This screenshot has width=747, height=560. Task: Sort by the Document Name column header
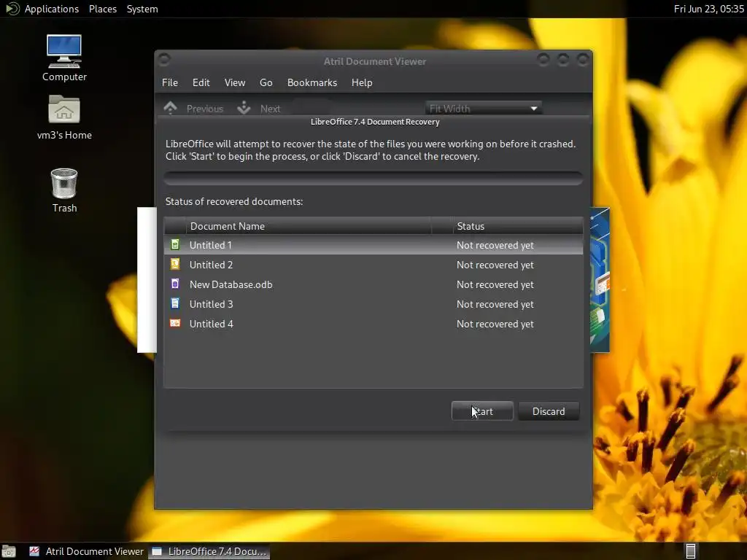(x=309, y=226)
